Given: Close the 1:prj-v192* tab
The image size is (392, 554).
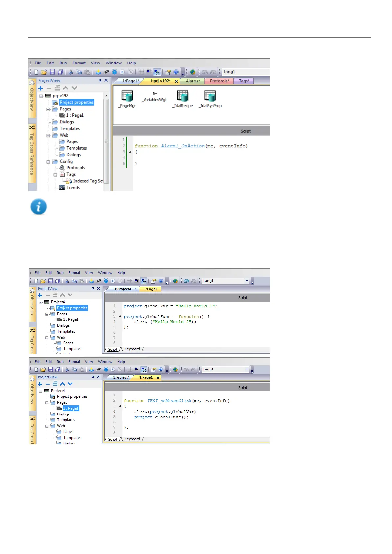Looking at the screenshot, I should [x=176, y=81].
